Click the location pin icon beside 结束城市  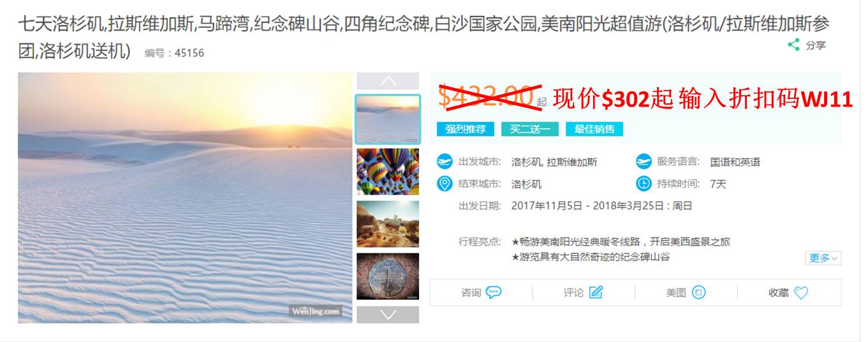tap(445, 184)
